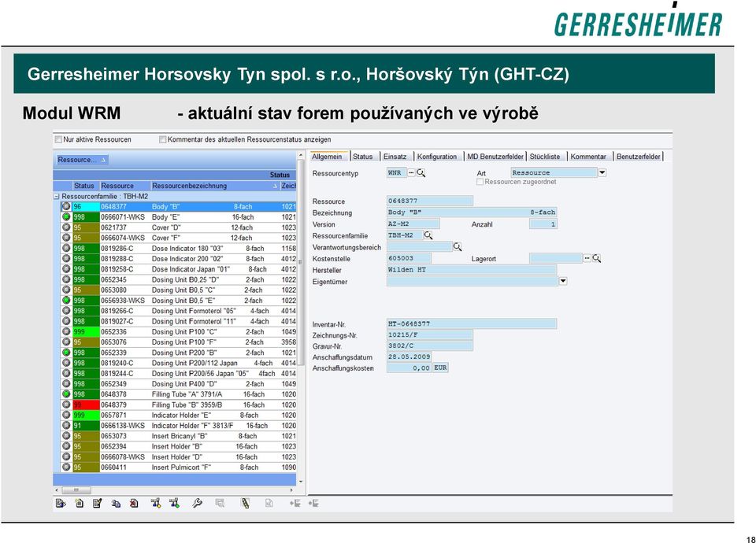This screenshot has width=756, height=543.
Task: Switch to the Allgemein tab
Action: click(326, 157)
